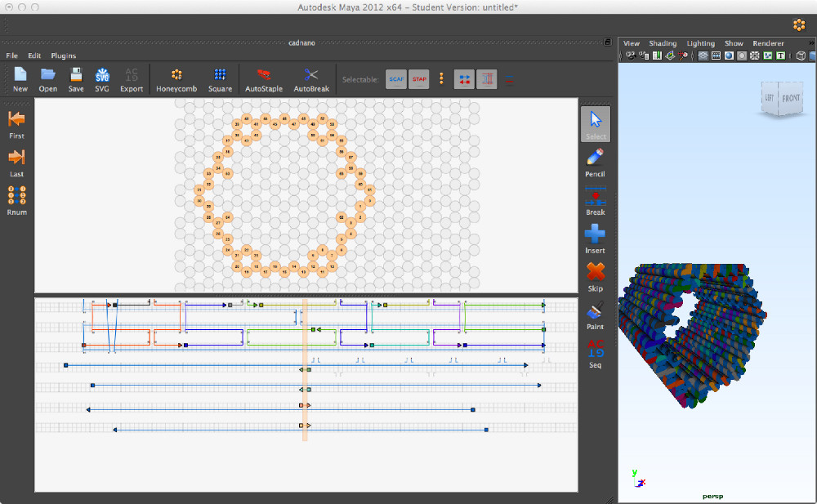The width and height of the screenshot is (817, 504).
Task: Toggle STAP staple selectable filter
Action: tap(418, 79)
